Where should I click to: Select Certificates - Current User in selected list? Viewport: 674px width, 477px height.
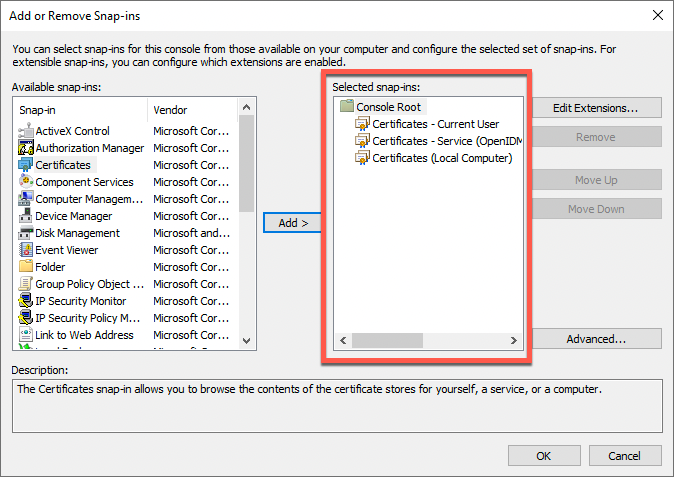click(x=435, y=124)
